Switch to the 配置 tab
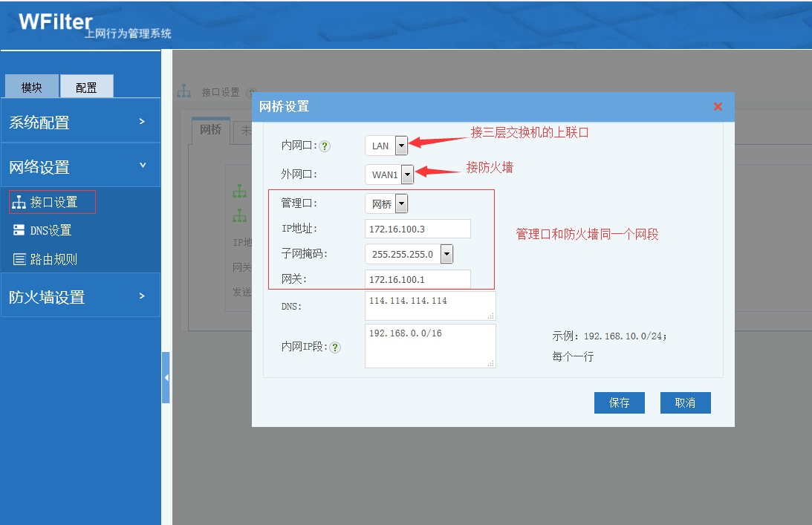This screenshot has width=812, height=525. tap(86, 87)
